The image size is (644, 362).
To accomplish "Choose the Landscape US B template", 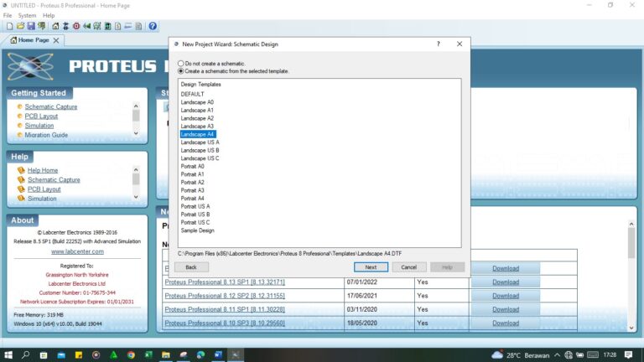I will (x=200, y=150).
